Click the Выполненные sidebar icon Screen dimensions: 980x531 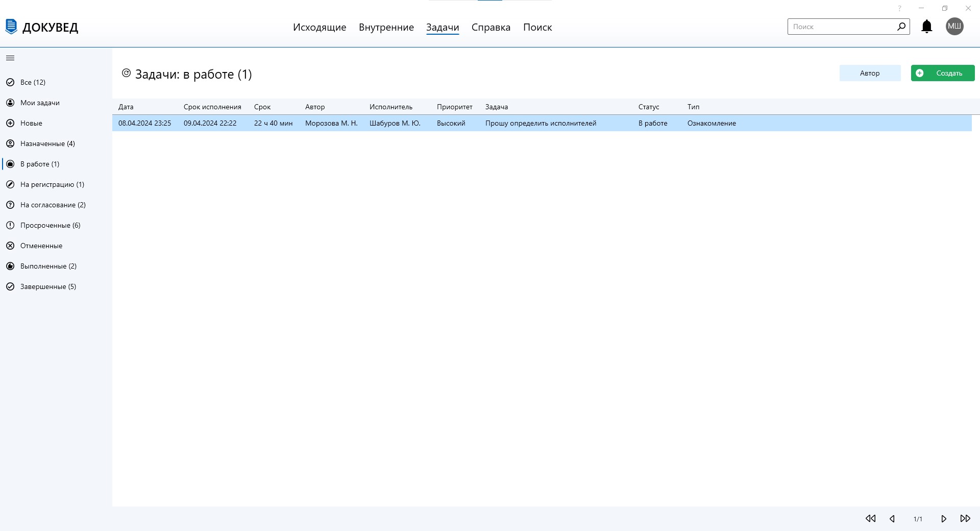tap(10, 266)
